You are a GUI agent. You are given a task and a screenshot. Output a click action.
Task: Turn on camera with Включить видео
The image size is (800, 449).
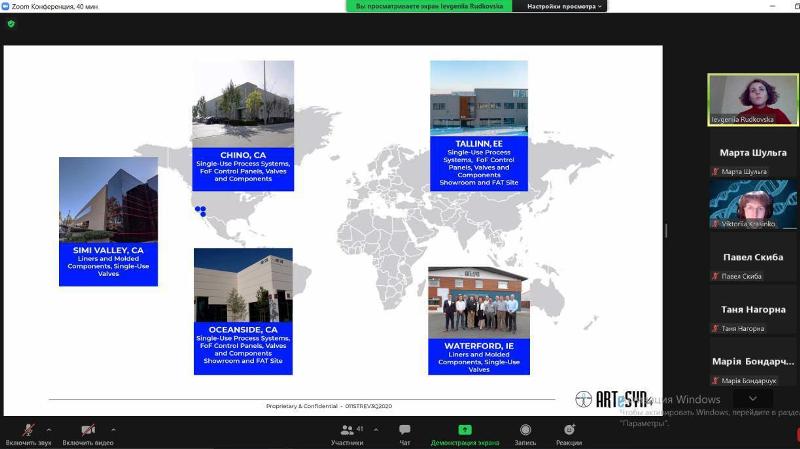tap(88, 435)
